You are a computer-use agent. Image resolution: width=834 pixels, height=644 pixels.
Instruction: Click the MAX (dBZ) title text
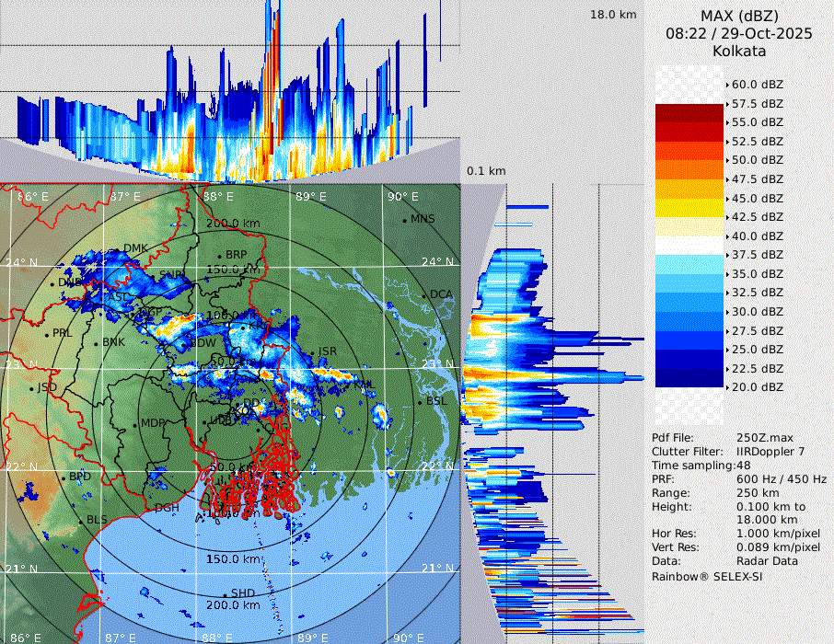[x=739, y=16]
